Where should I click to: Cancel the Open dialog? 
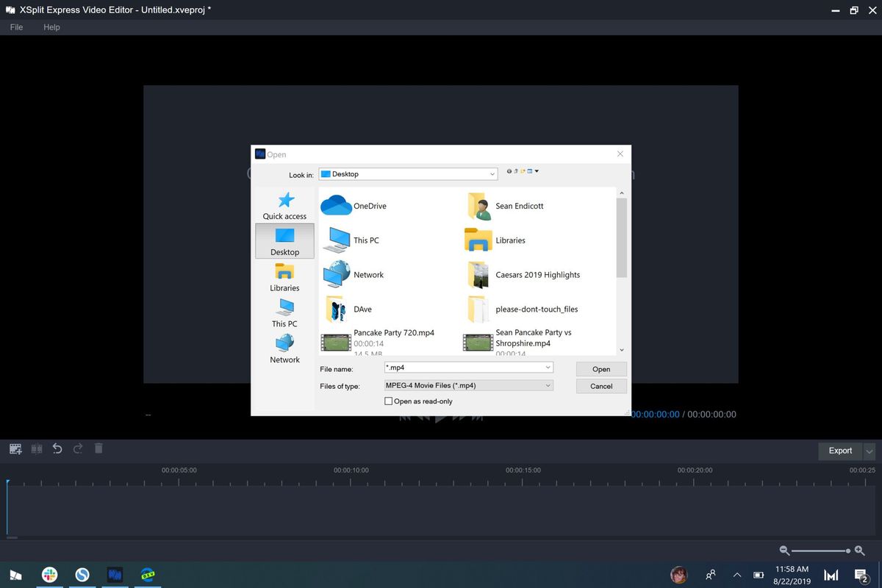point(600,385)
